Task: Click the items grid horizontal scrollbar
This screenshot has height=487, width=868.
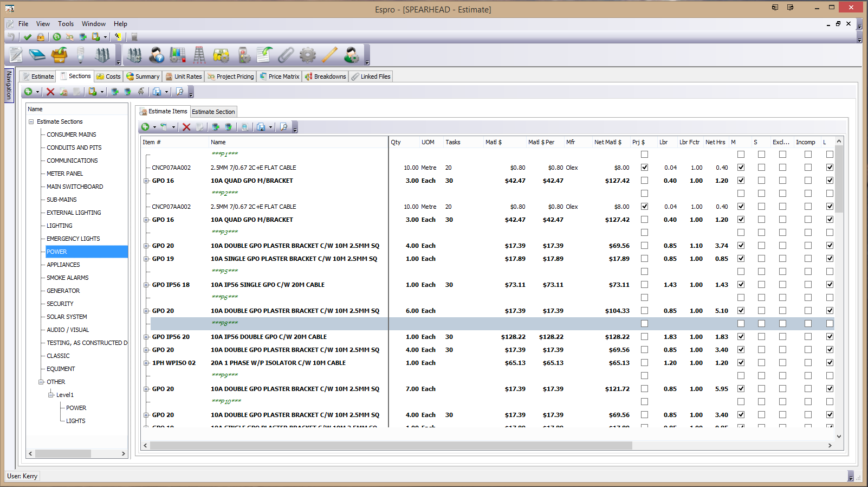Action: (390, 446)
